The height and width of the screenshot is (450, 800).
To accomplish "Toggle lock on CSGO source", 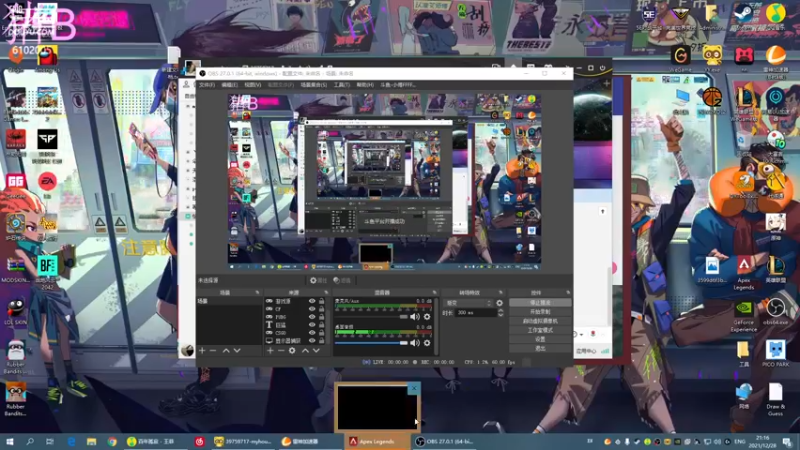I will coord(321,333).
